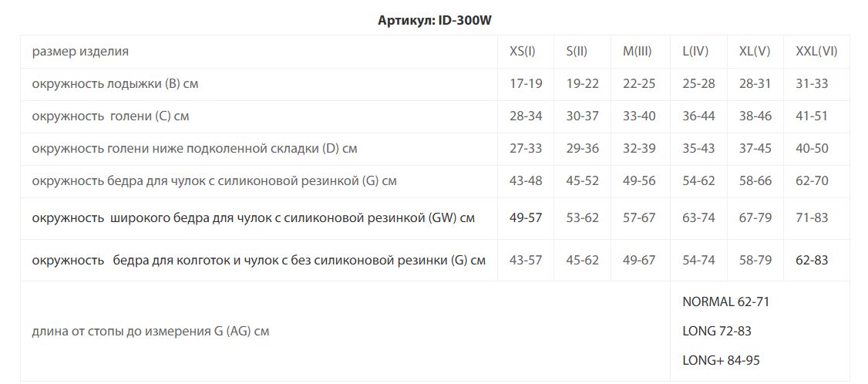The width and height of the screenshot is (868, 384).
Task: Click the окружность голени (C) label
Action: pos(110,116)
